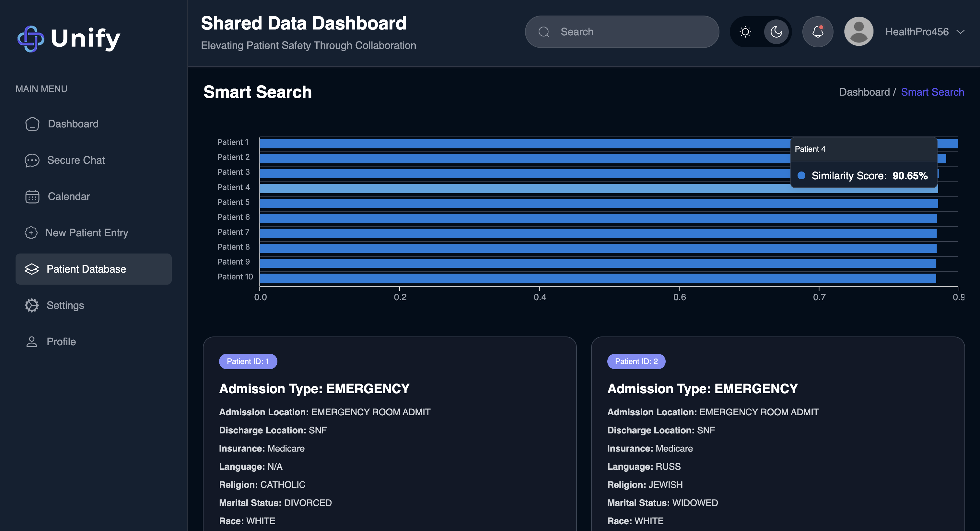Open New Patient Entry menu item
980x531 pixels.
coord(87,232)
